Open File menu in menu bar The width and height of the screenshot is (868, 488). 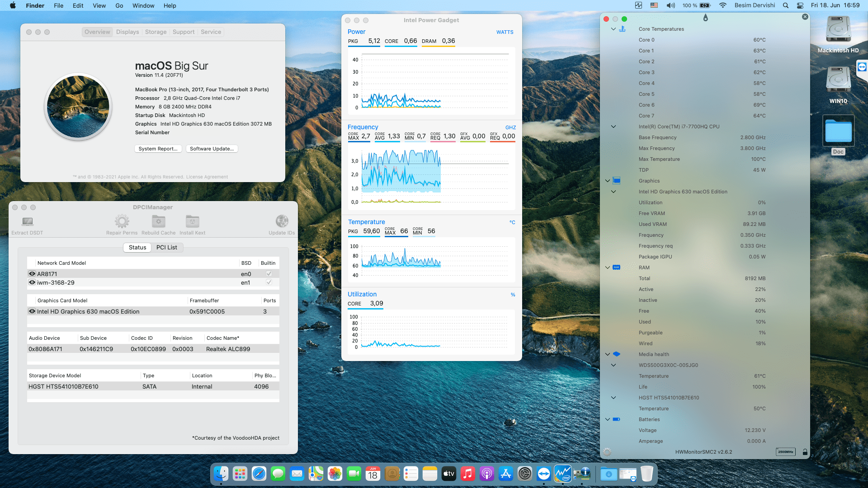tap(58, 5)
